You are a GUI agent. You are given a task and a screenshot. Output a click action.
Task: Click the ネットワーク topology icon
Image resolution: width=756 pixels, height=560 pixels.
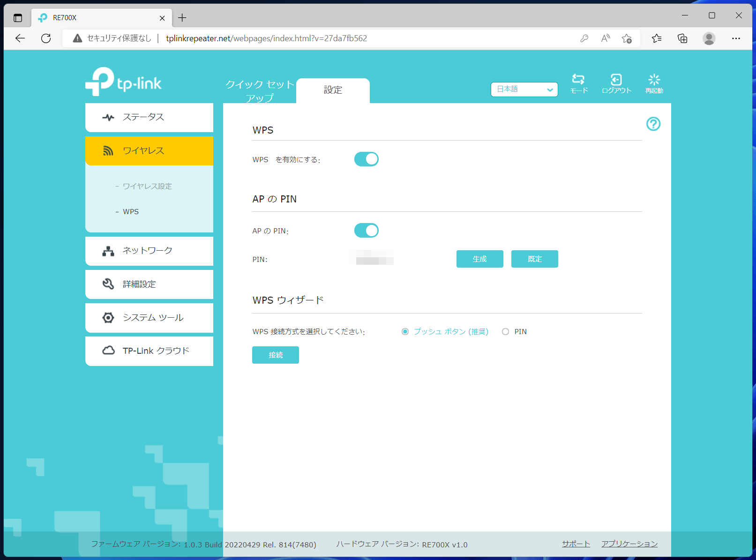[x=108, y=251]
